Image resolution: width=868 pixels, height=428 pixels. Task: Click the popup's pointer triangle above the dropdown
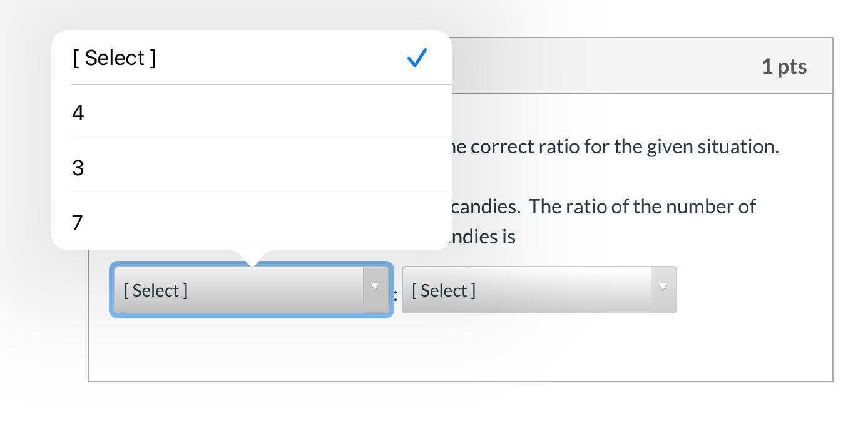click(x=252, y=258)
